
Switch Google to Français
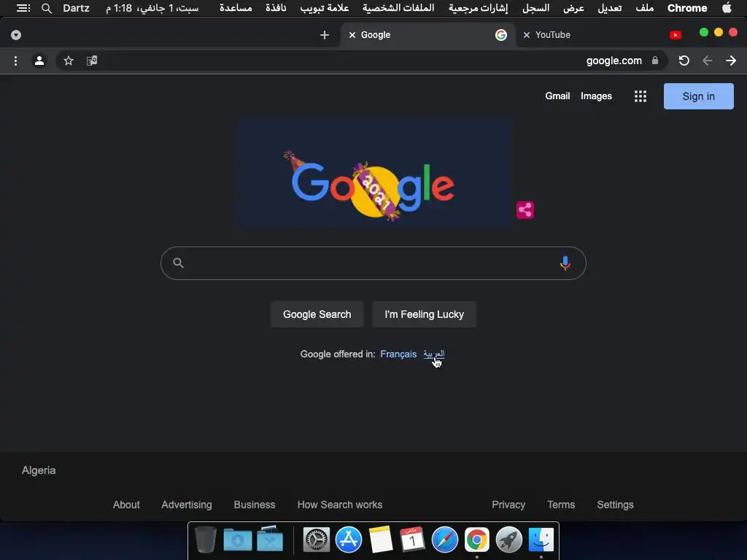(x=398, y=354)
